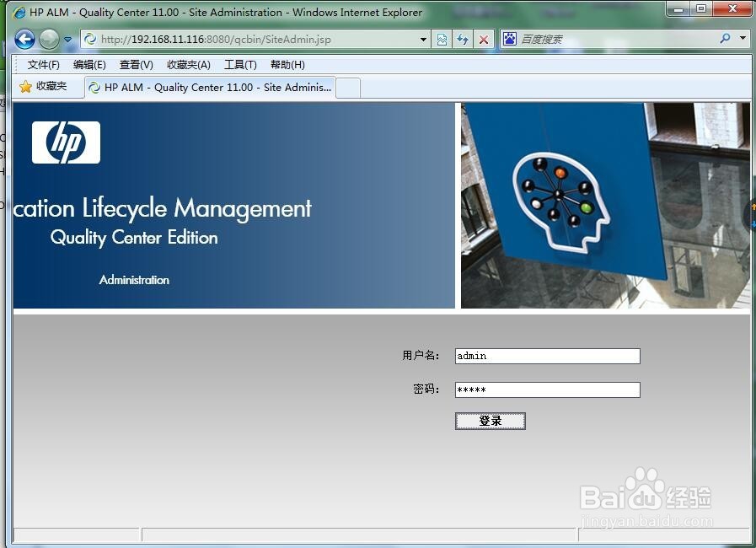Close the Internet Explorer window
This screenshot has height=548, width=756.
(732, 8)
